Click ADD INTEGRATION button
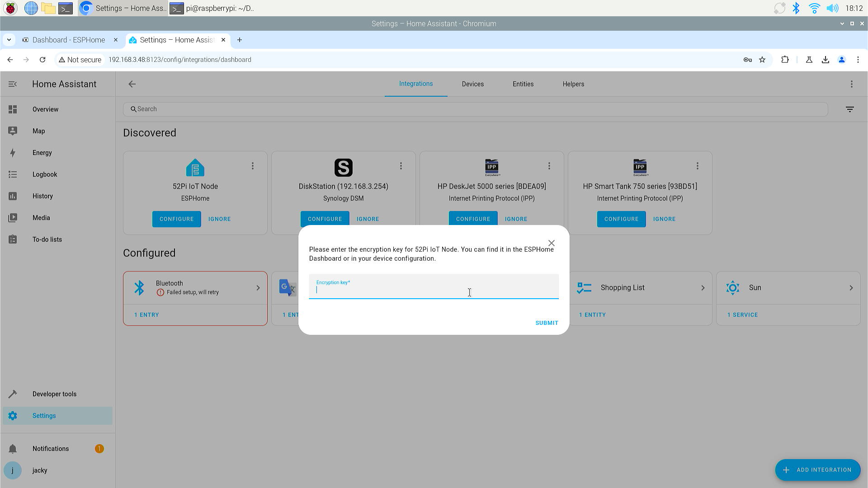The width and height of the screenshot is (868, 488). pos(817,470)
